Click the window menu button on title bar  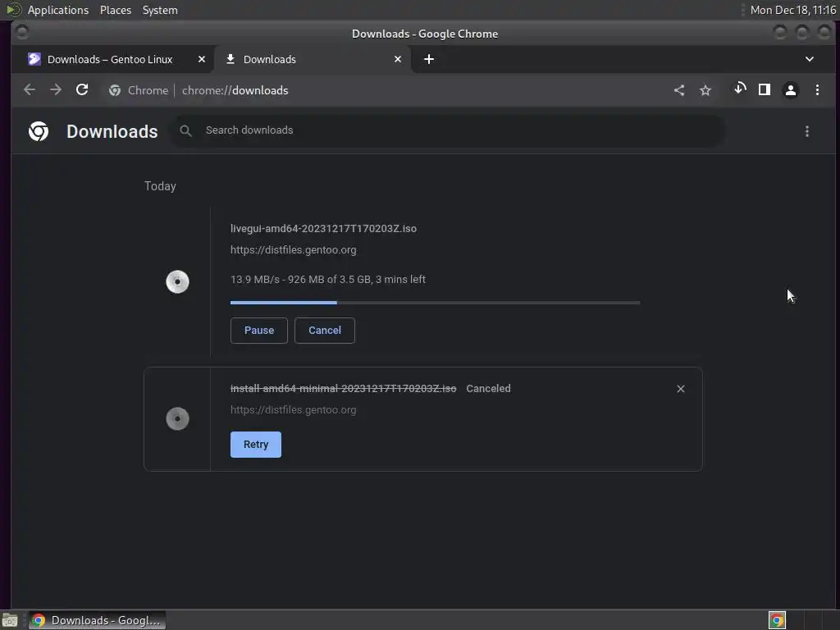pos(22,33)
